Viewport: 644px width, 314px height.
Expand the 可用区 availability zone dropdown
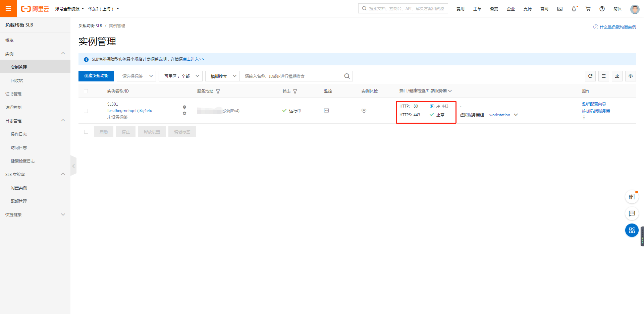pyautogui.click(x=180, y=76)
